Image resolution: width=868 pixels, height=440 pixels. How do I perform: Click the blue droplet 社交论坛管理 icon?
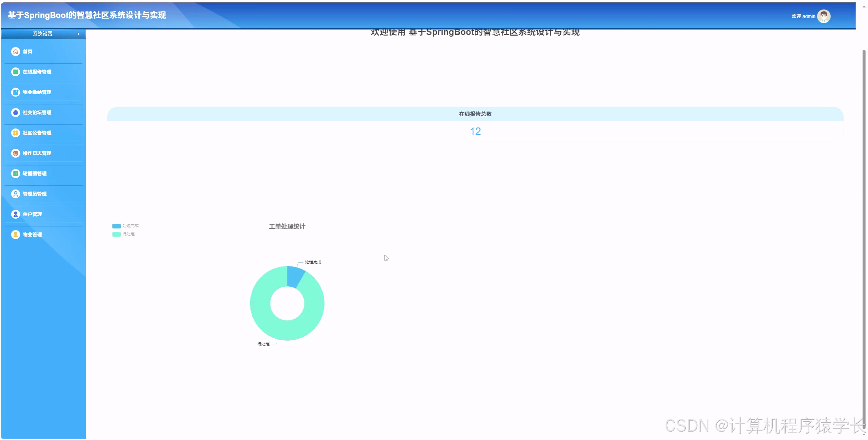tap(15, 113)
